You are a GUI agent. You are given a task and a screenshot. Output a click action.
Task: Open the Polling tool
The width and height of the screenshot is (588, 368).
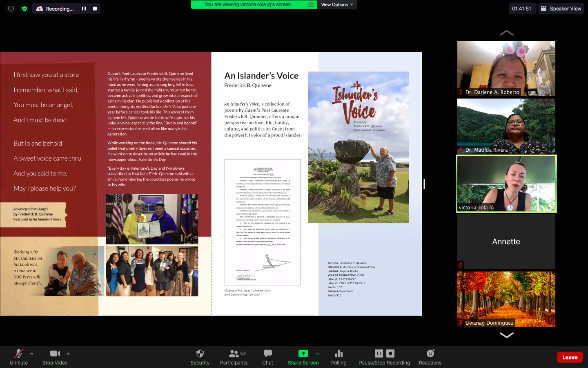point(339,357)
